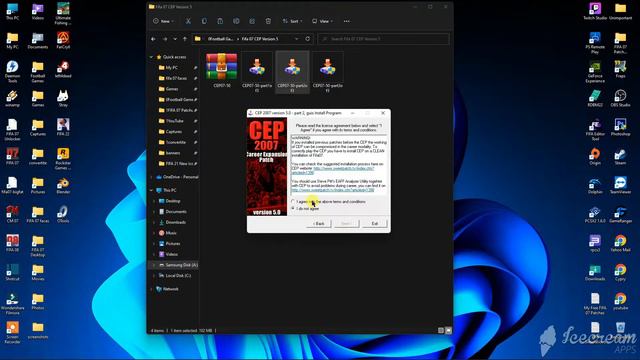Viewport: 640px width, 360px height.
Task: Open the GeForce Experience desktop shortcut
Action: [595, 72]
